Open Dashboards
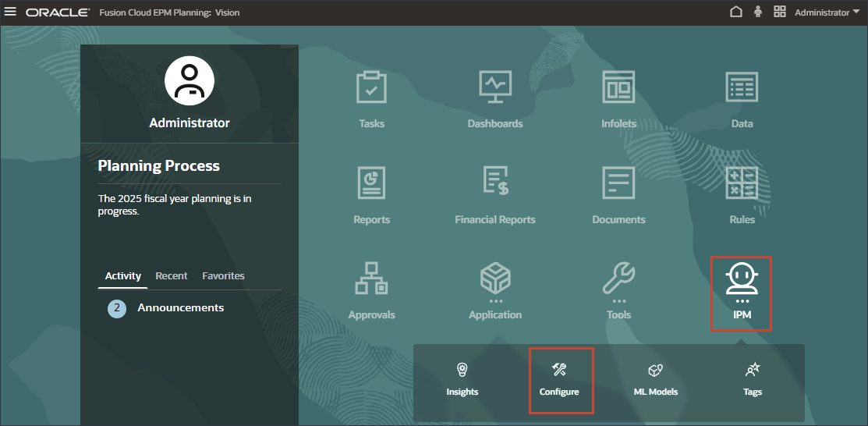 pos(495,100)
